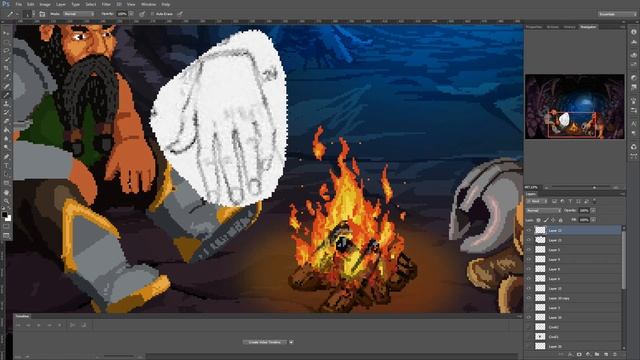Open the Essentials workspace dropdown
The image size is (640, 360).
tap(617, 14)
